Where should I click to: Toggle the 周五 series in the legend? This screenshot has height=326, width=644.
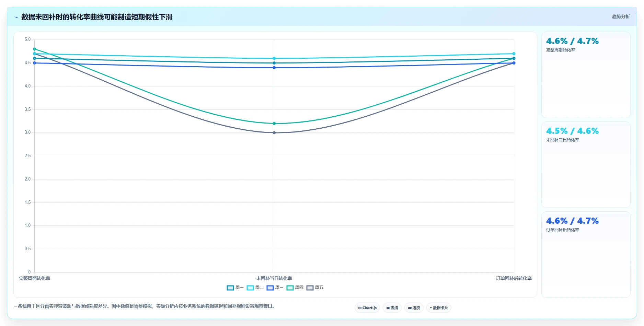315,288
